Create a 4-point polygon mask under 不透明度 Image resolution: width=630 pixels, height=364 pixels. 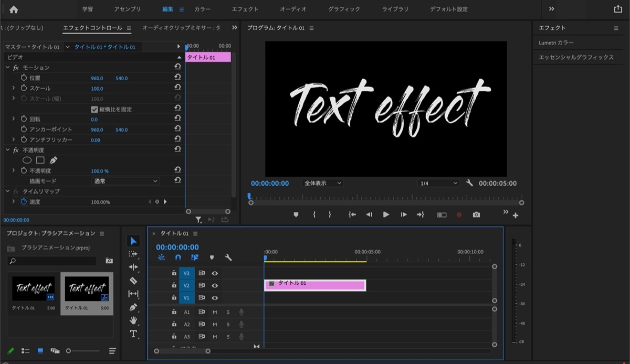[x=40, y=160]
